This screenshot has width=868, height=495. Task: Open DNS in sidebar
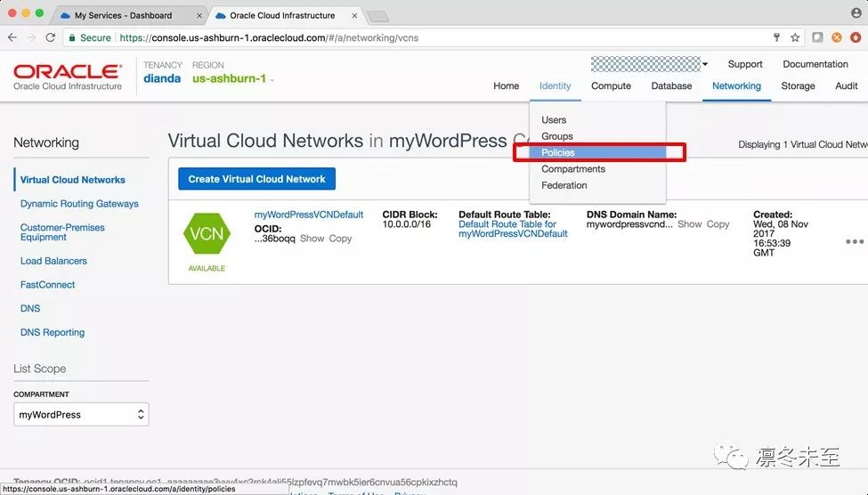coord(30,308)
